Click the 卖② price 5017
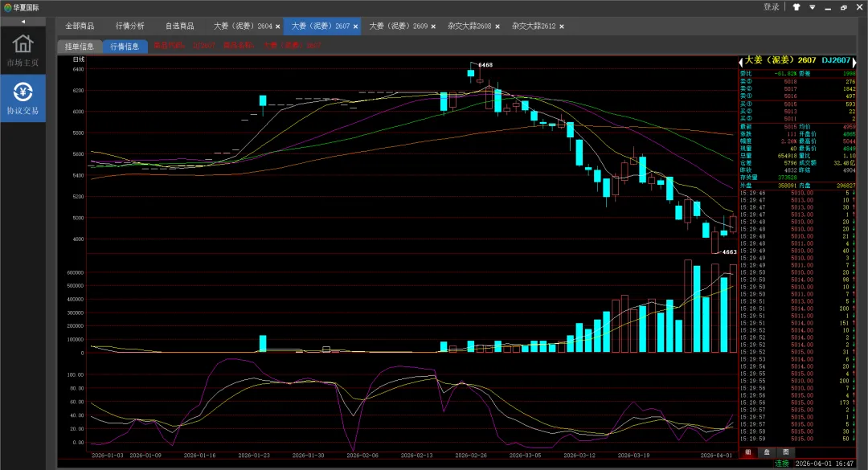This screenshot has height=470, width=868. (790, 88)
